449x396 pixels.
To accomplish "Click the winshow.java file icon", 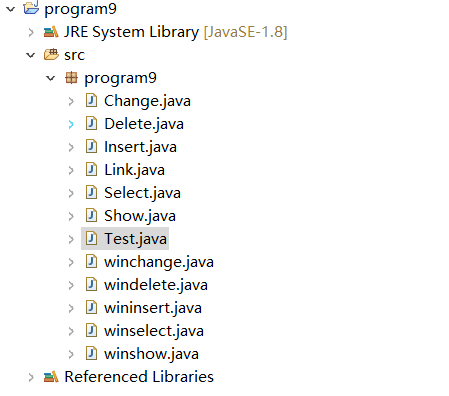I will [x=91, y=353].
